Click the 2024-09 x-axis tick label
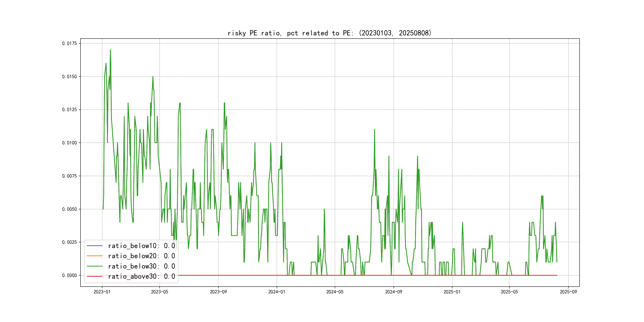The height and width of the screenshot is (322, 644). tap(394, 292)
